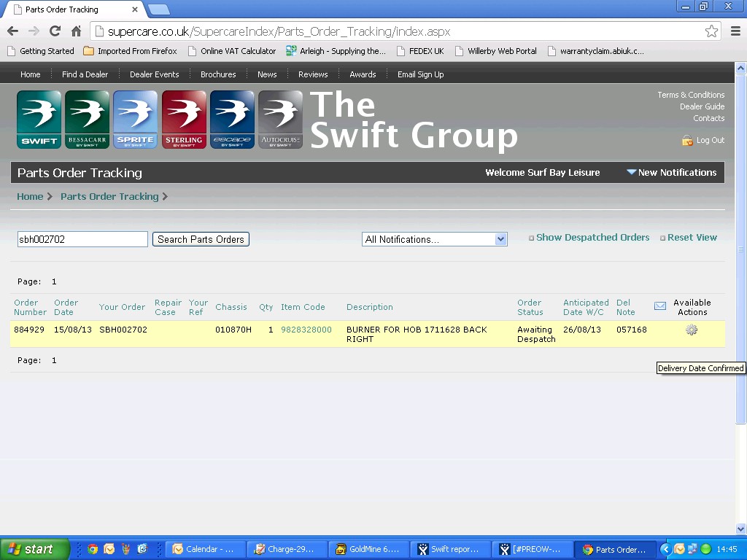Open Imported From Firefox bookmark folder
The width and height of the screenshot is (747, 560).
point(130,51)
